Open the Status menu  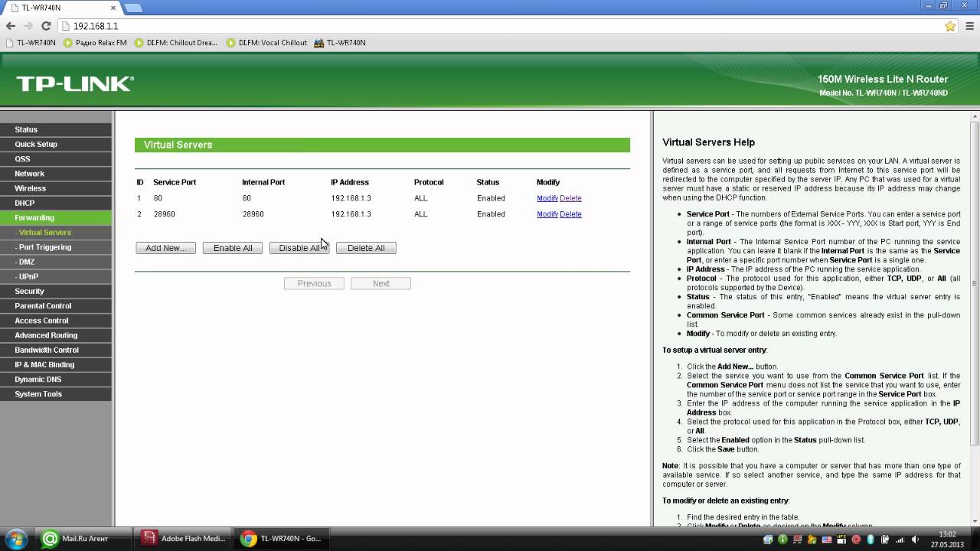pos(55,129)
